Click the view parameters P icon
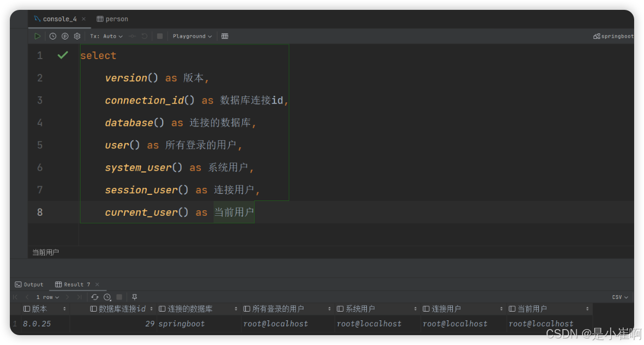The width and height of the screenshot is (644, 345). pyautogui.click(x=65, y=36)
